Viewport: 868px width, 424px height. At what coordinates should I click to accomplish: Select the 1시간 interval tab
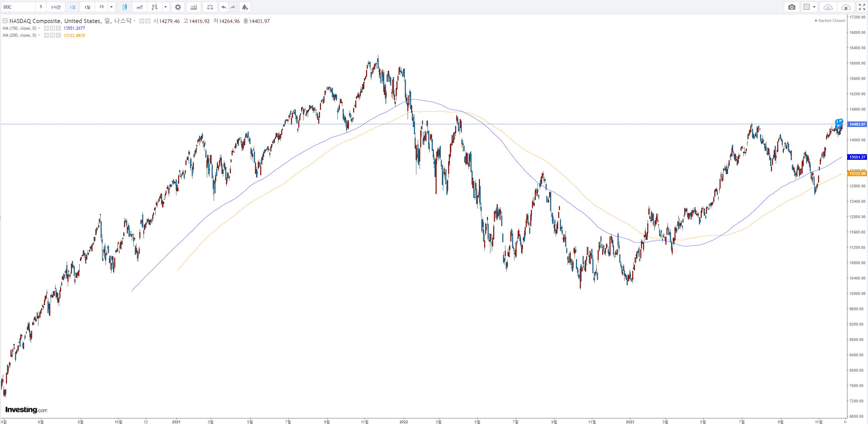[56, 7]
